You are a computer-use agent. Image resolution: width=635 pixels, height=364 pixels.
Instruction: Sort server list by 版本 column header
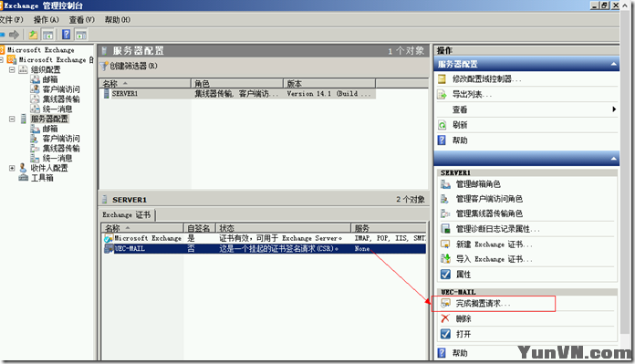329,83
